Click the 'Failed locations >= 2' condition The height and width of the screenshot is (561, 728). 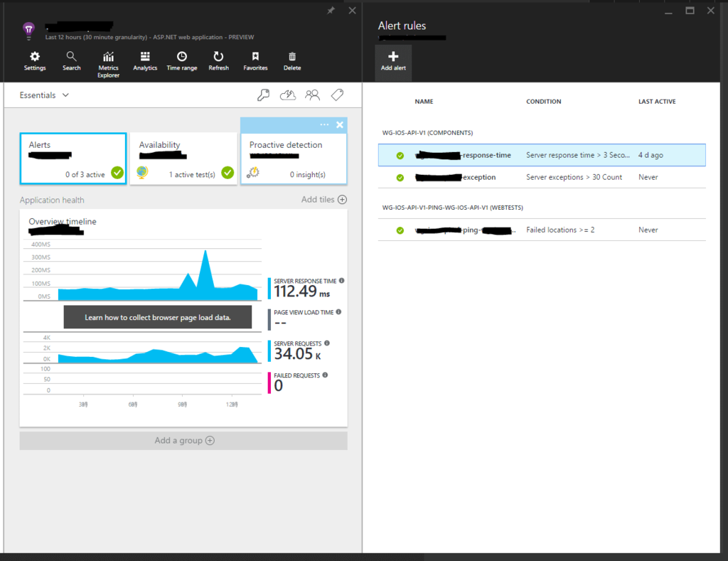[x=560, y=230]
